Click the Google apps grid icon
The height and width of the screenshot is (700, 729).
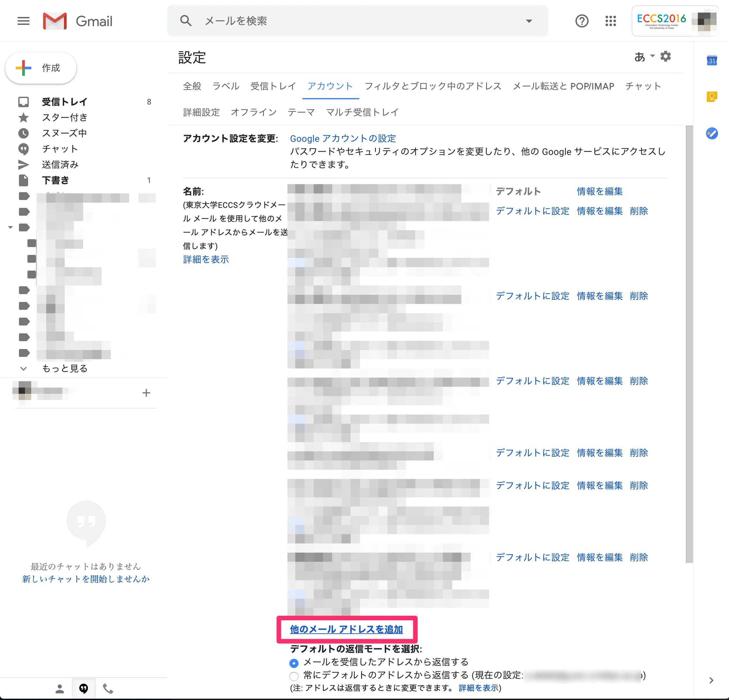coord(610,21)
